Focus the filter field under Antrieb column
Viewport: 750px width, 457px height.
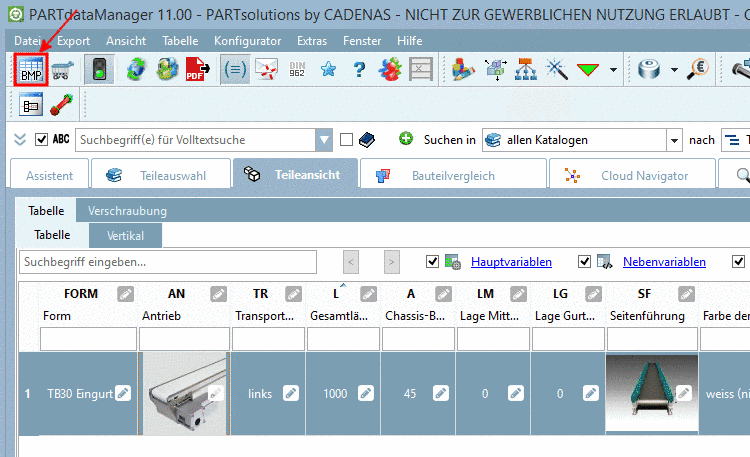pos(184,339)
